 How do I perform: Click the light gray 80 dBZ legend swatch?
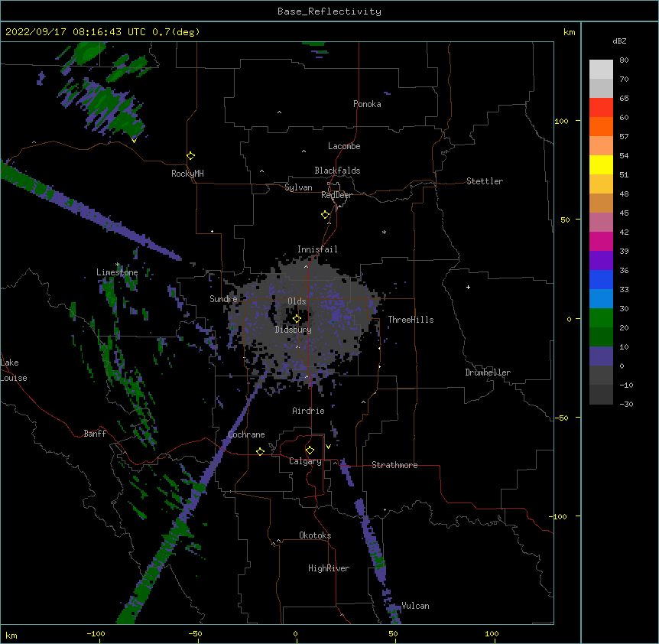(x=601, y=70)
